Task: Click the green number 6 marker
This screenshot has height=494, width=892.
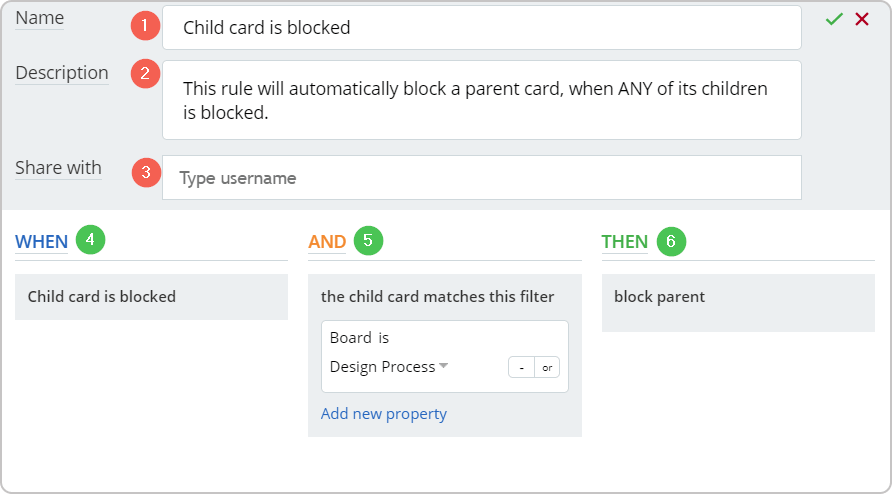Action: coord(671,241)
